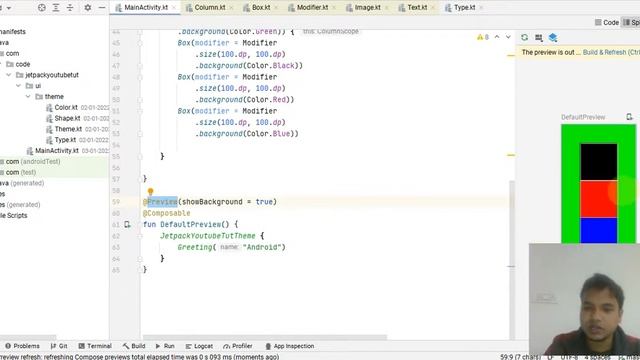Open the Build tool window
The height and width of the screenshot is (360, 640).
(x=134, y=346)
